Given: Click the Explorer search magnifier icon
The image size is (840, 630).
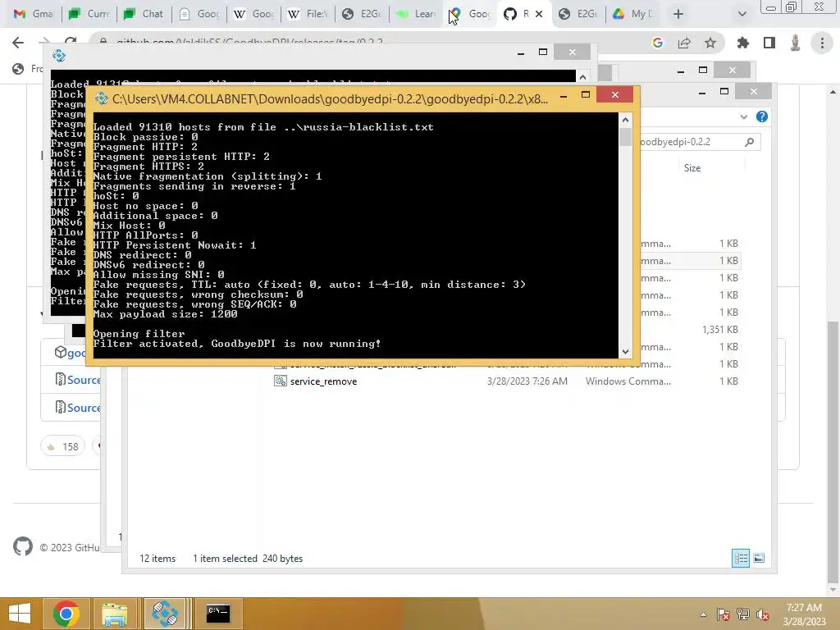Looking at the screenshot, I should click(750, 142).
